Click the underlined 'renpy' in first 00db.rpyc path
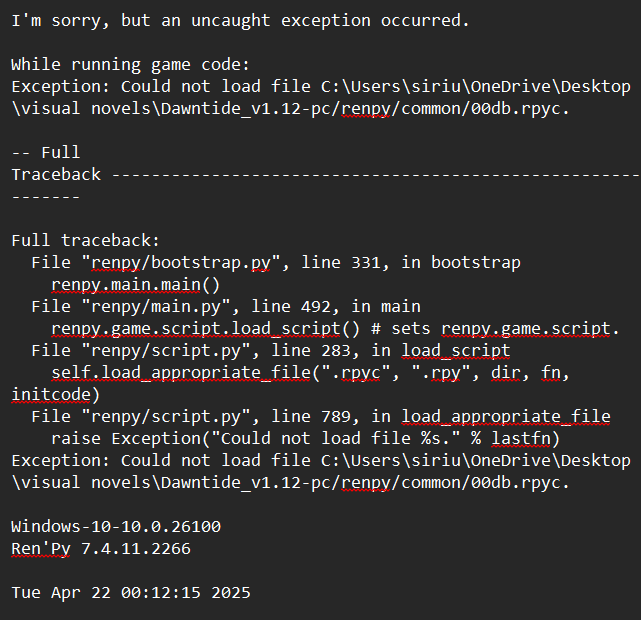This screenshot has height=620, width=641. (366, 109)
